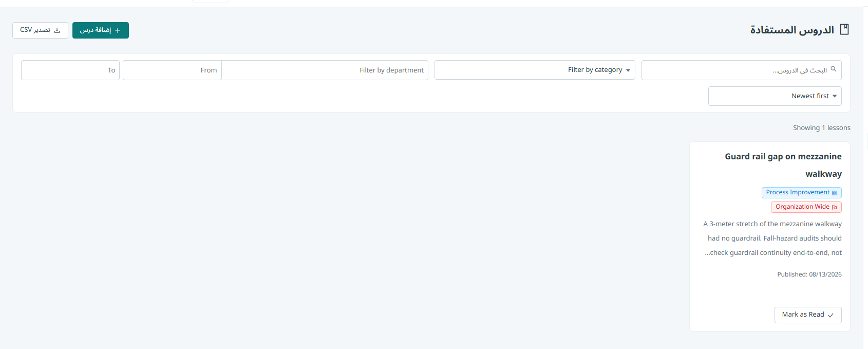Click the إضافة درس button
The image size is (868, 349).
click(101, 30)
